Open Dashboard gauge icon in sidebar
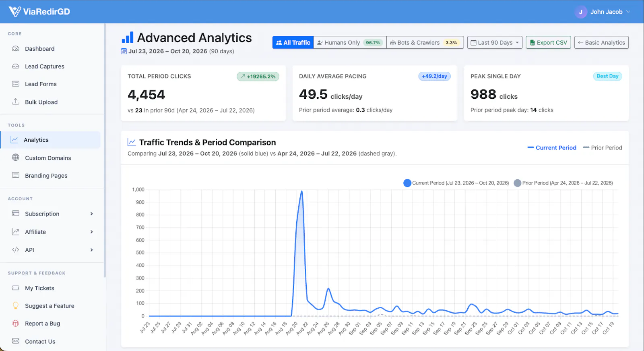 [16, 49]
